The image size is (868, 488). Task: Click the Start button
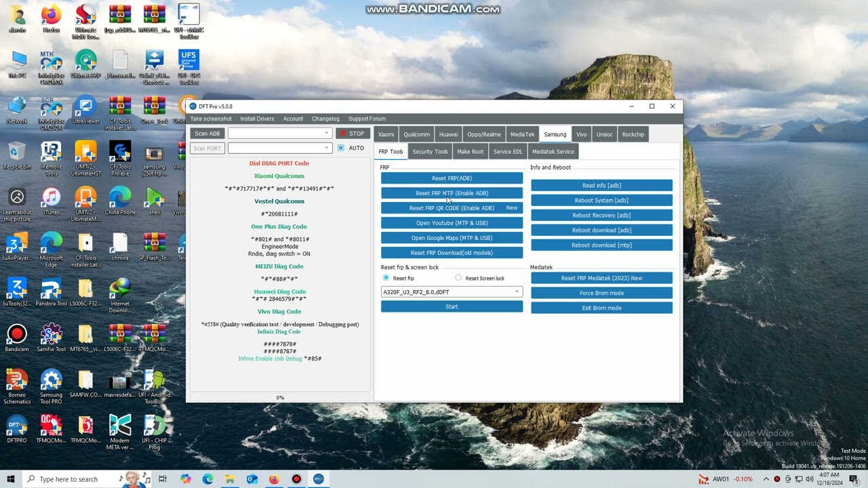452,307
